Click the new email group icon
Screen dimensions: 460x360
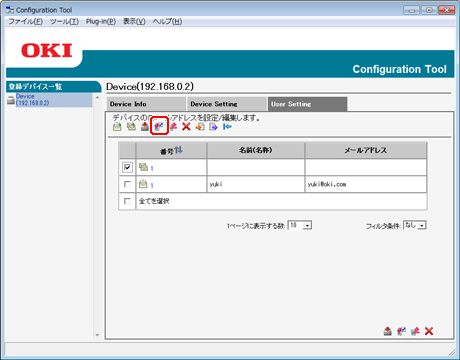131,127
